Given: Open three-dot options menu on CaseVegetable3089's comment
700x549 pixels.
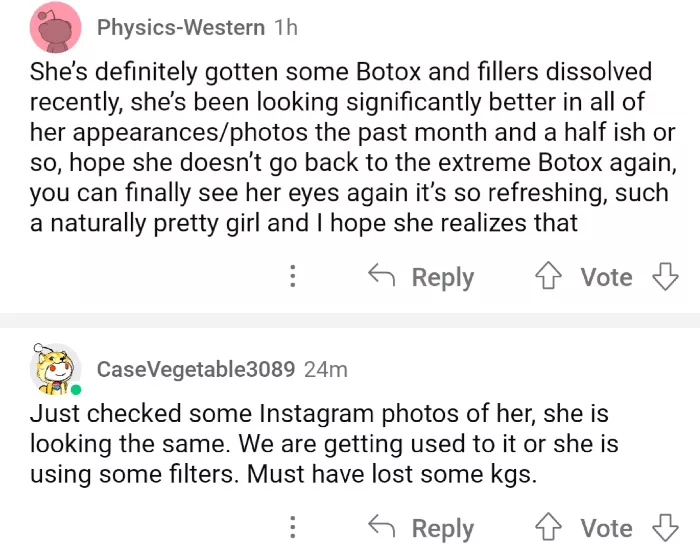Looking at the screenshot, I should 292,527.
